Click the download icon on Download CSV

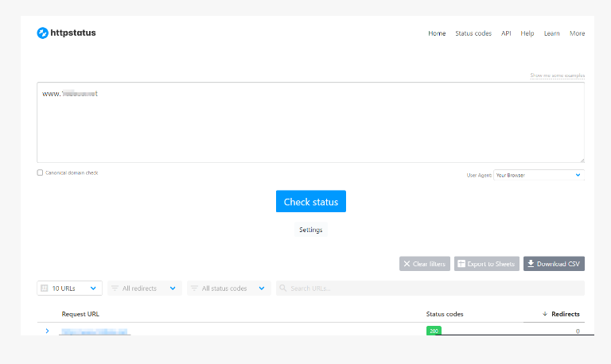click(x=531, y=264)
